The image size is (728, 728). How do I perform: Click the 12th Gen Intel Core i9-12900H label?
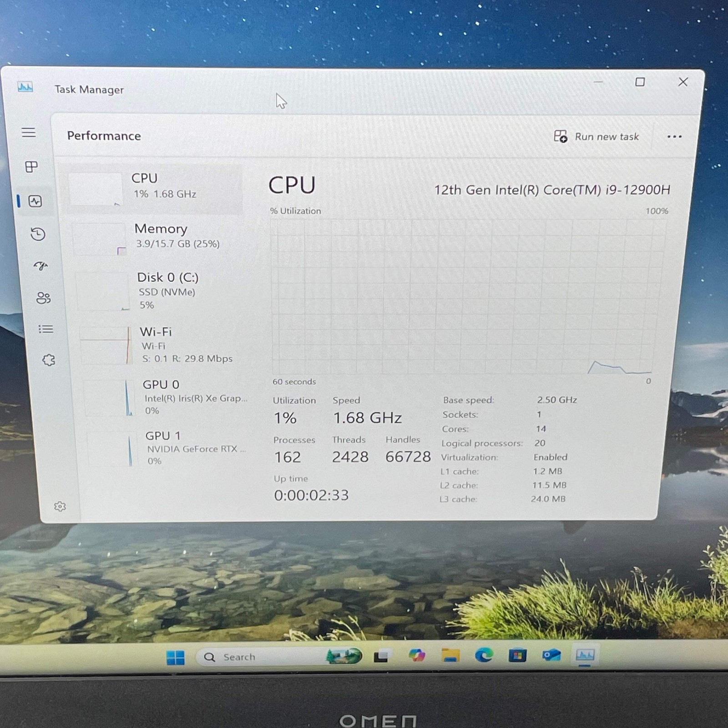pyautogui.click(x=552, y=190)
